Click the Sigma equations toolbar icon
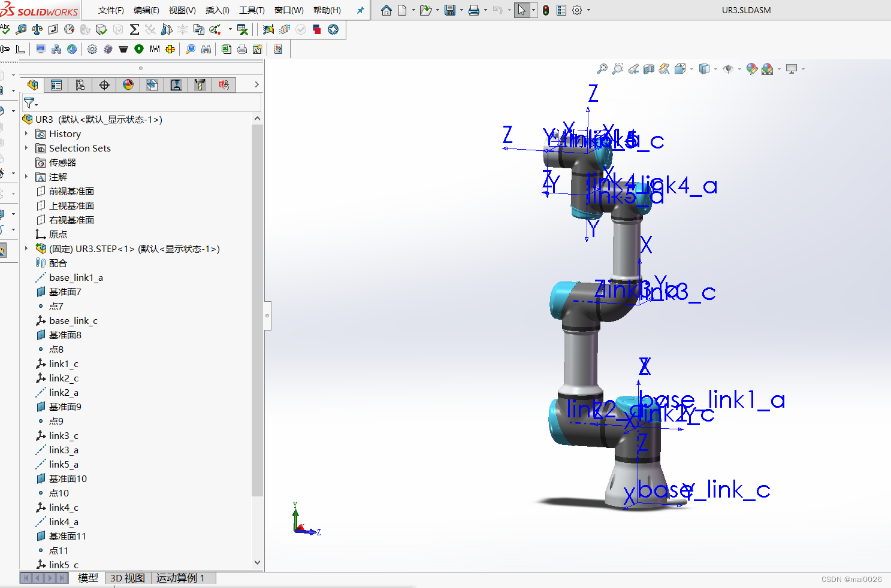 pyautogui.click(x=134, y=29)
